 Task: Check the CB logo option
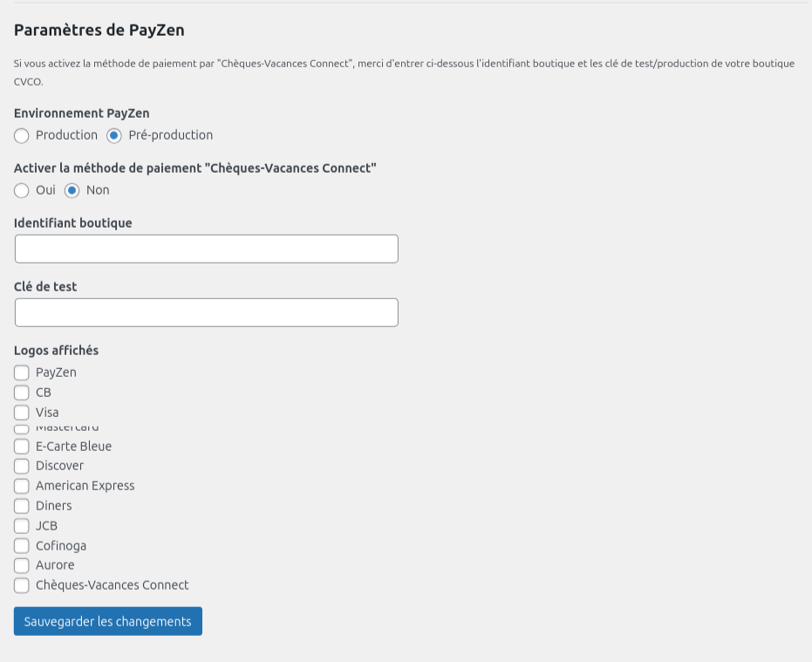[21, 392]
